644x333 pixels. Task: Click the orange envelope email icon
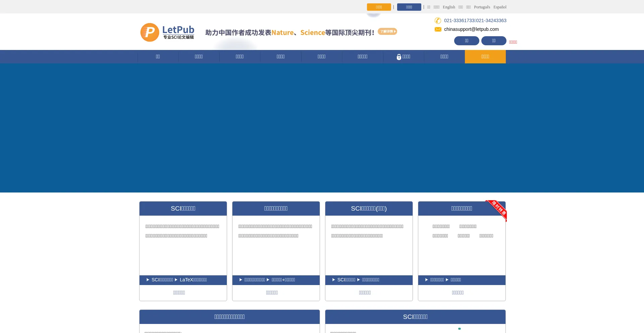click(438, 30)
